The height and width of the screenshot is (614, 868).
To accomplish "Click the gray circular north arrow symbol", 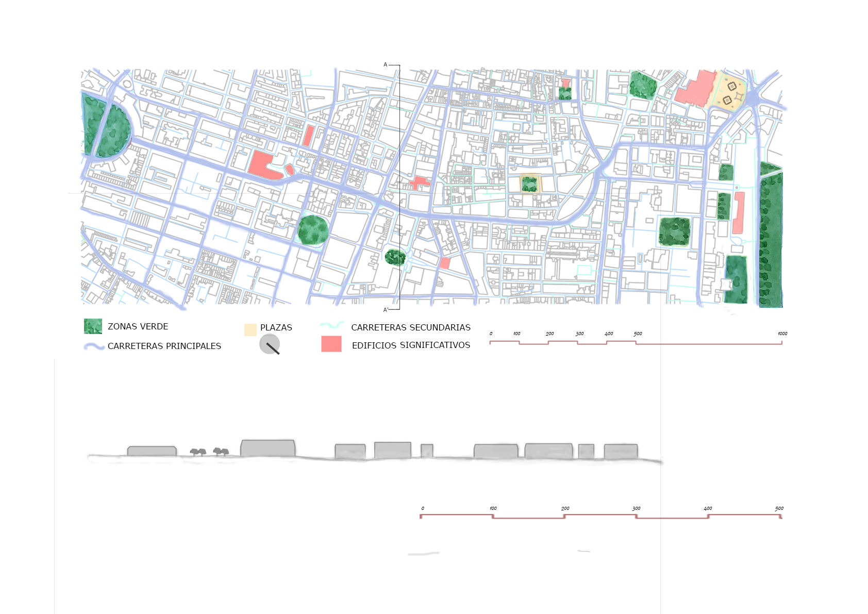I will point(270,344).
